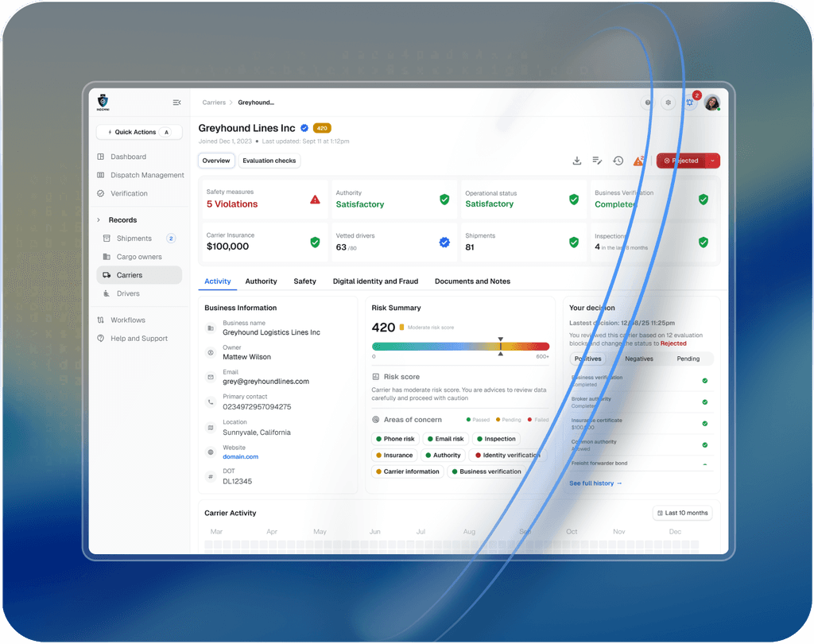814x644 pixels.
Task: Open the Digital identity and Fraud tab
Action: click(x=375, y=281)
